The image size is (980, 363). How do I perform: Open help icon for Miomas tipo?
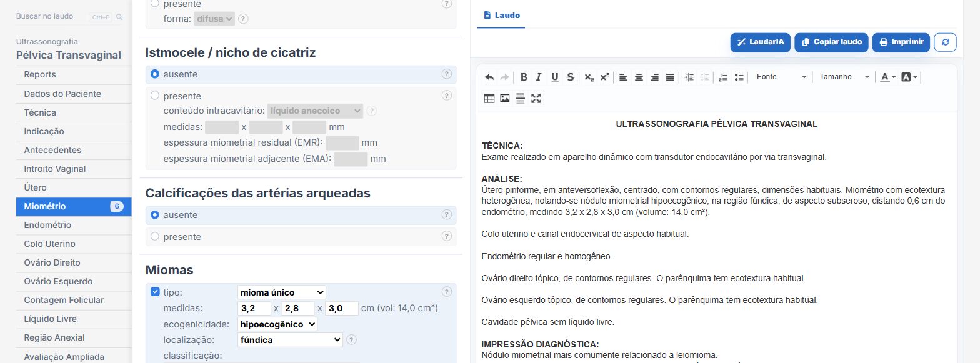pos(446,292)
